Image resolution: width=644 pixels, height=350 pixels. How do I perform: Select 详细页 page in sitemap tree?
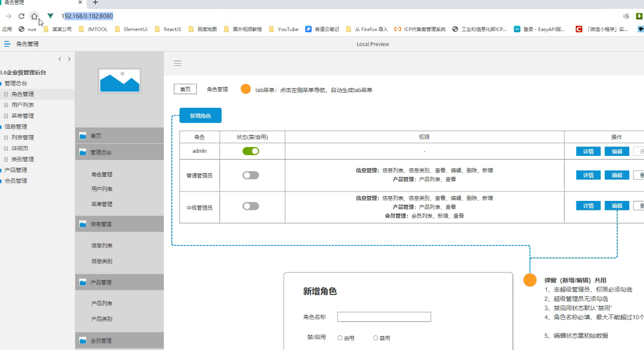[20, 149]
